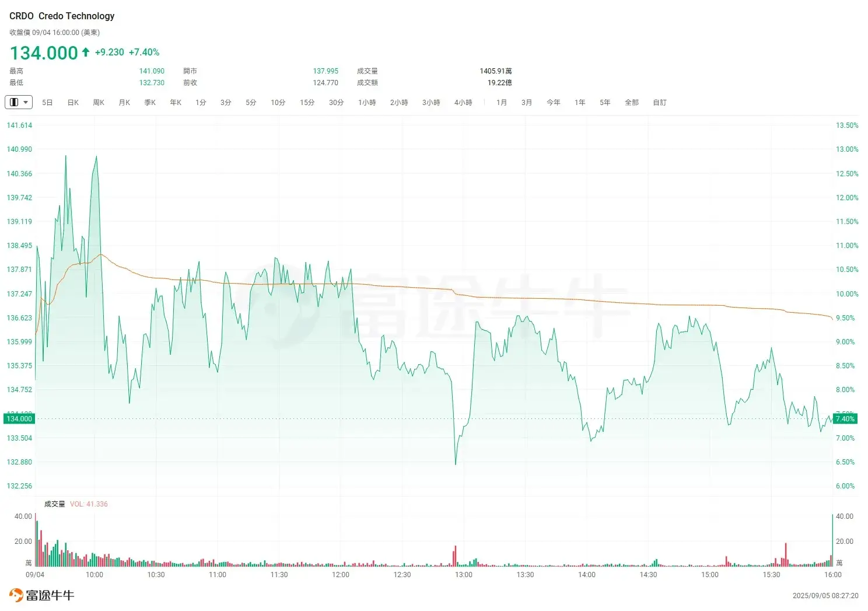Click the 16:00 time axis marker
This screenshot has height=611, width=868.
(833, 575)
